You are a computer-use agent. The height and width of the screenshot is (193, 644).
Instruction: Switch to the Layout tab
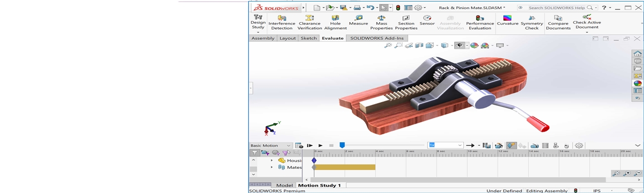click(287, 38)
